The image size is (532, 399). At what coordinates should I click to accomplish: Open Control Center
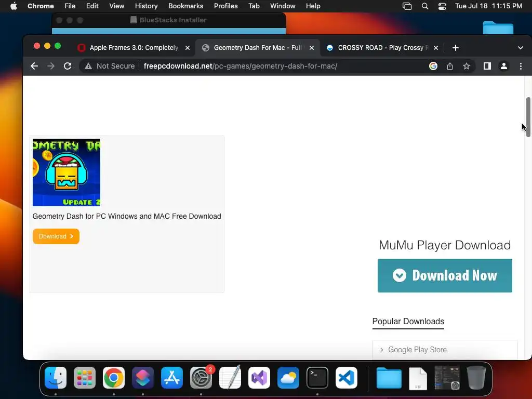tap(442, 6)
